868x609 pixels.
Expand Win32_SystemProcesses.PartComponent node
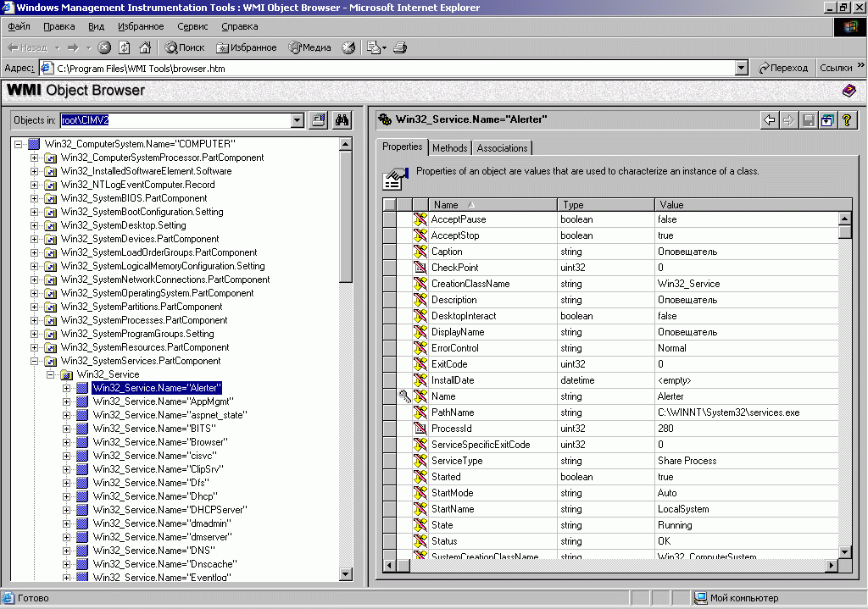click(x=34, y=320)
